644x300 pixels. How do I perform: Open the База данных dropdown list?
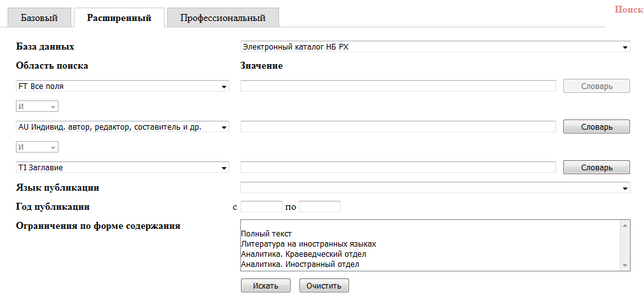coord(435,46)
